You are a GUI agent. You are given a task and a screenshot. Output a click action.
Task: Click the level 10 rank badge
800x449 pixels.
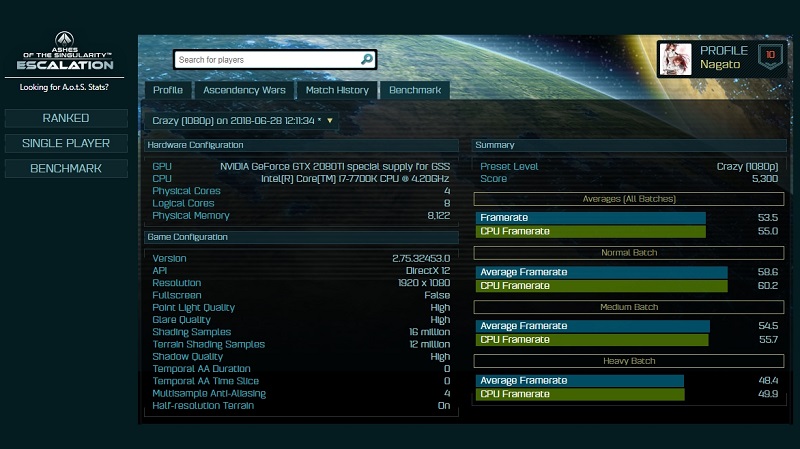coord(770,56)
